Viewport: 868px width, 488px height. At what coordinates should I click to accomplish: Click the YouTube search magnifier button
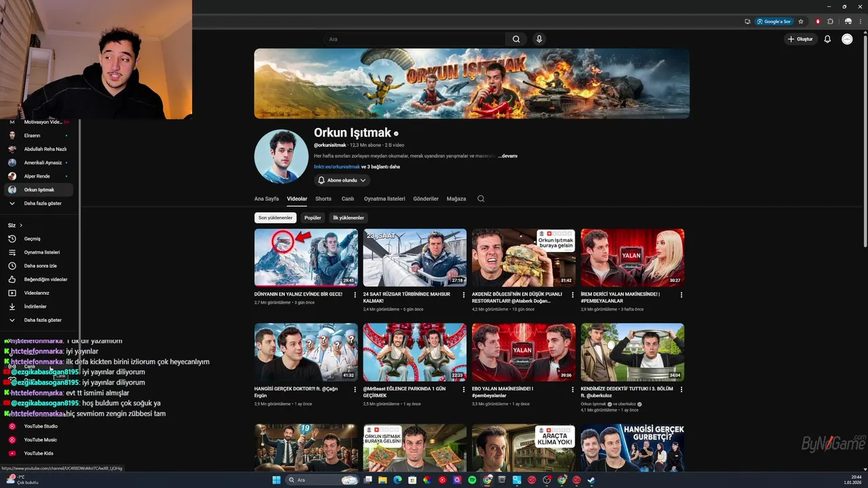click(x=516, y=39)
